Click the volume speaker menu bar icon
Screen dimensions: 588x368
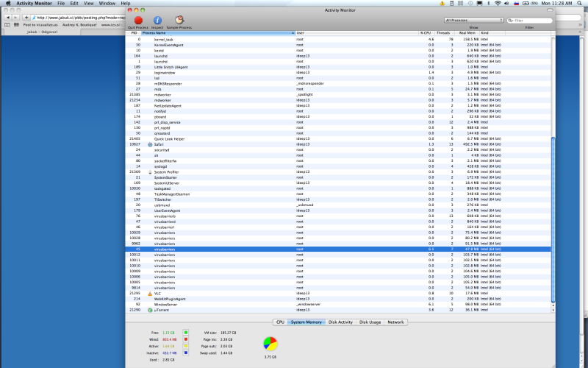point(506,3)
